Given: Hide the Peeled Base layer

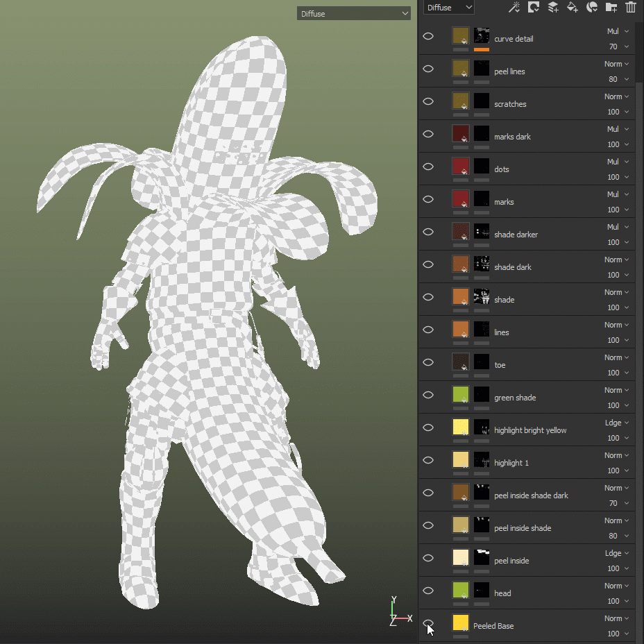Looking at the screenshot, I should (x=428, y=623).
